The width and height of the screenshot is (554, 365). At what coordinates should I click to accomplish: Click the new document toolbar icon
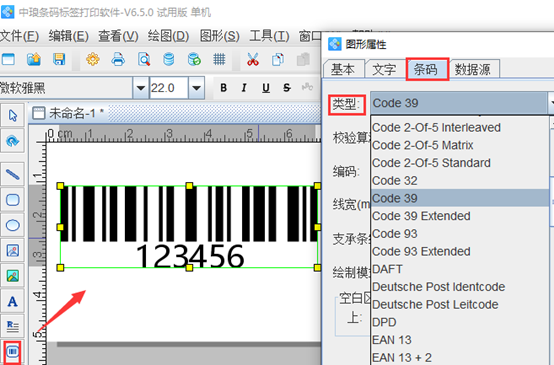(x=8, y=59)
